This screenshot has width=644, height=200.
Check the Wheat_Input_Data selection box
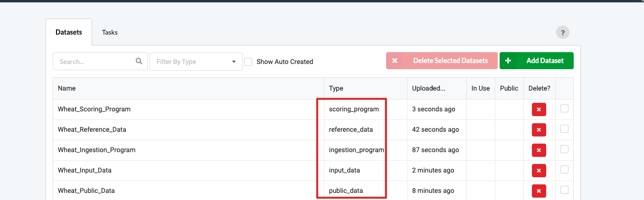pyautogui.click(x=564, y=170)
